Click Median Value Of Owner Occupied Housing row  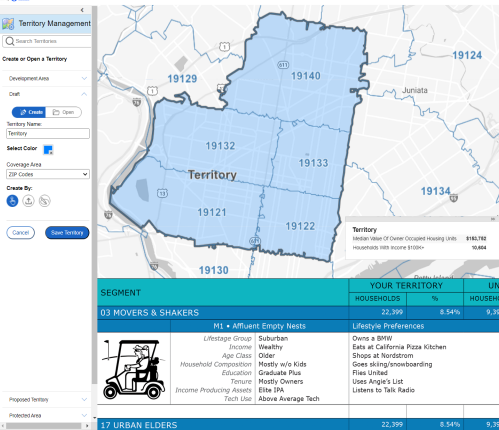pos(419,239)
